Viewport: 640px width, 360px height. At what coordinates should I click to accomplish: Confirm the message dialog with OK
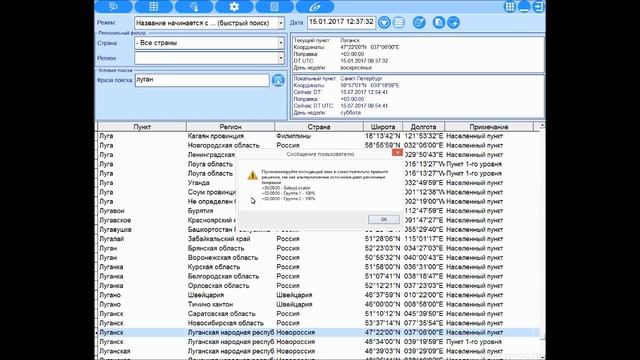point(384,219)
